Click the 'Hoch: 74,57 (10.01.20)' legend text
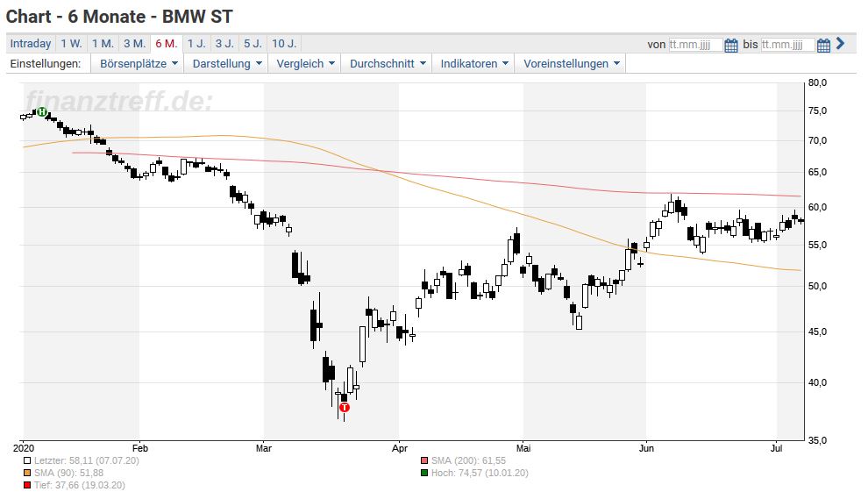 480,473
